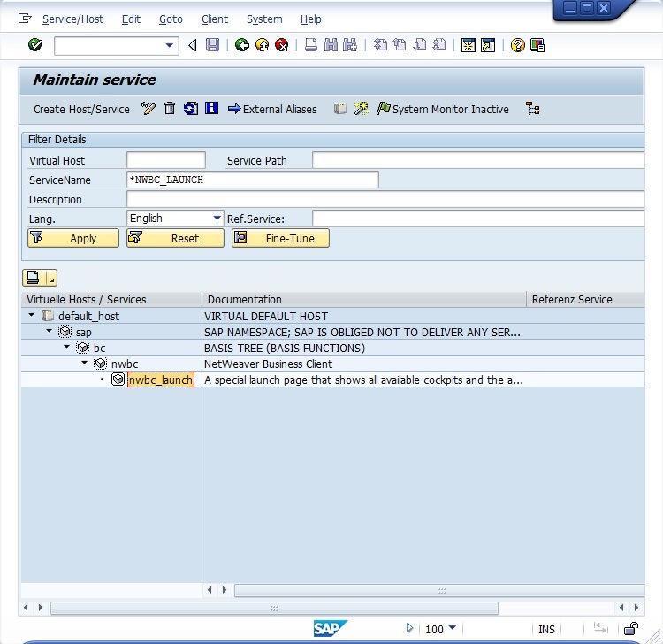This screenshot has height=644, width=663.
Task: Collapse the sap tree node
Action: click(49, 331)
